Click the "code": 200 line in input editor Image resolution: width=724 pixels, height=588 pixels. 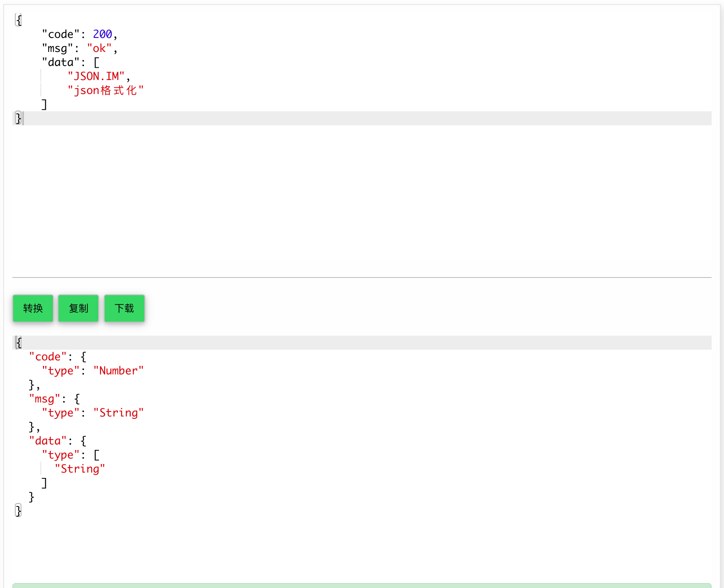[80, 34]
